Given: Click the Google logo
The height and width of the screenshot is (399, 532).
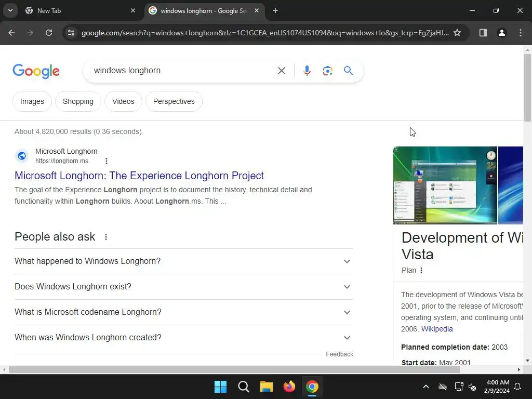Looking at the screenshot, I should pyautogui.click(x=36, y=71).
